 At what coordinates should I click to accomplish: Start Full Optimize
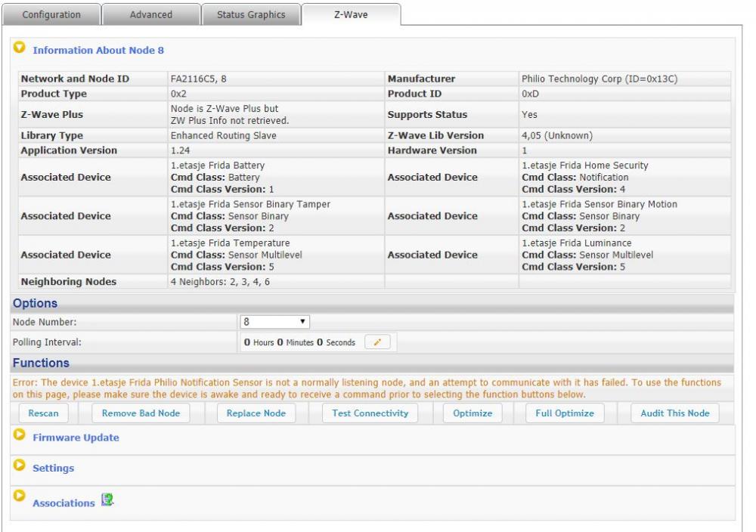(x=565, y=413)
